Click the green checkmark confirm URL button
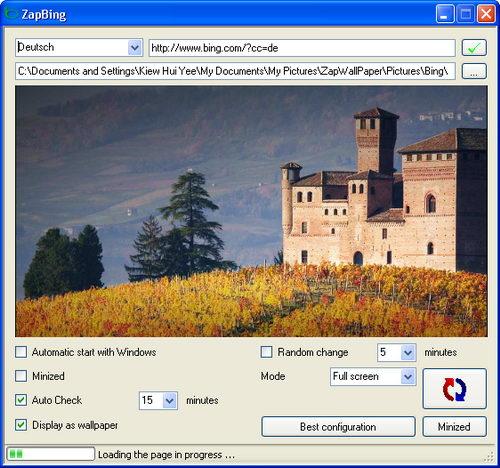 click(474, 48)
